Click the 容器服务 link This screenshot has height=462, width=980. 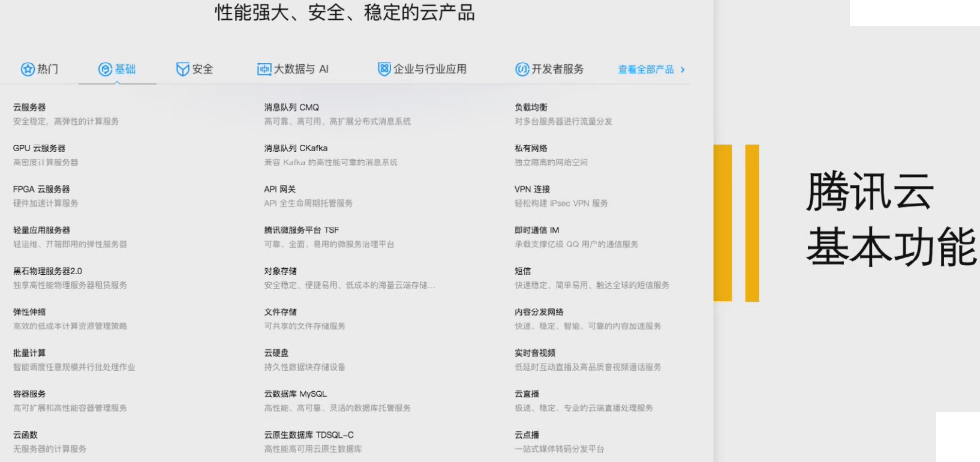click(29, 394)
